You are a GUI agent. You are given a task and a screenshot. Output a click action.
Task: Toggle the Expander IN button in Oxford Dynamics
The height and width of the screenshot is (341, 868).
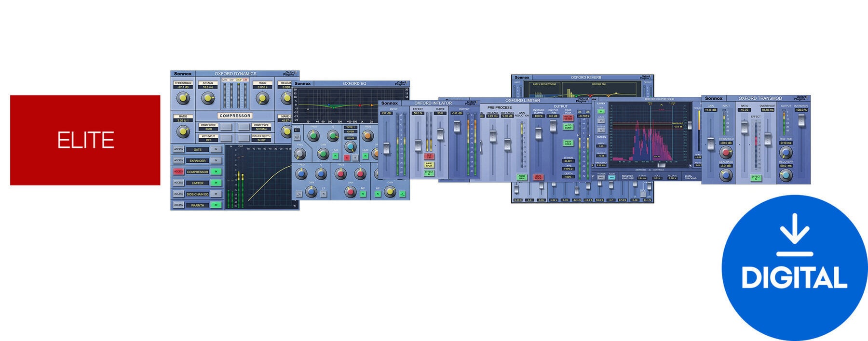(x=216, y=160)
